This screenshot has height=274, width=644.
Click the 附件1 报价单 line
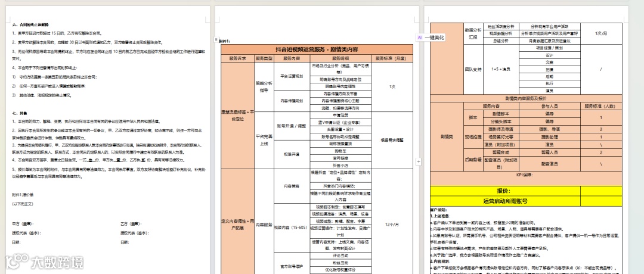pyautogui.click(x=22, y=194)
